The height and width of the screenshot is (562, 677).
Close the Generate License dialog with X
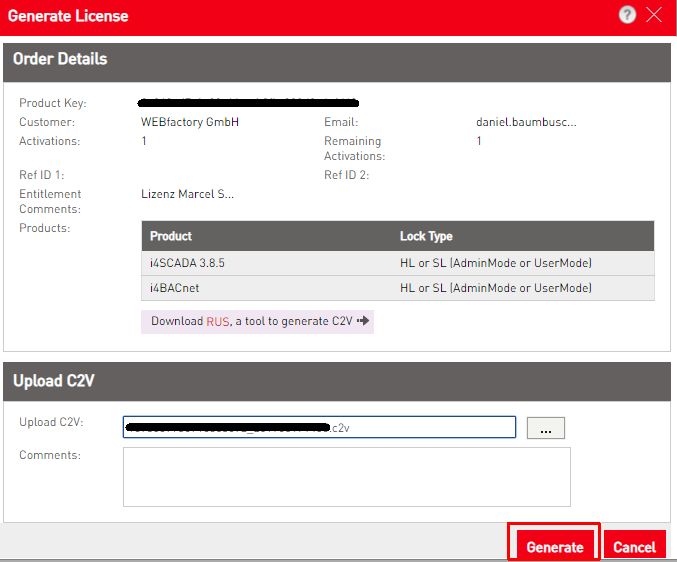click(x=655, y=15)
